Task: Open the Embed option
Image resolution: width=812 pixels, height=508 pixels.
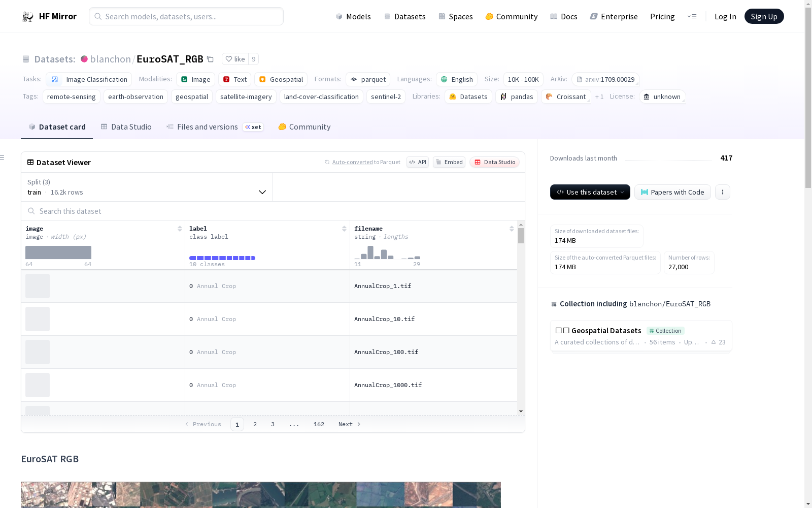Action: (449, 162)
